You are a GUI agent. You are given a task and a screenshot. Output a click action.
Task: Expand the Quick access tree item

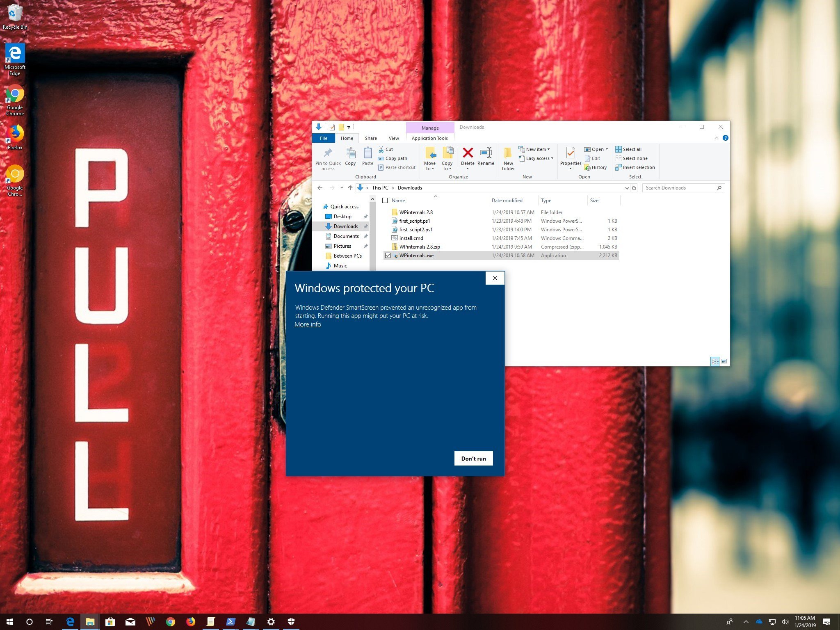pos(320,206)
